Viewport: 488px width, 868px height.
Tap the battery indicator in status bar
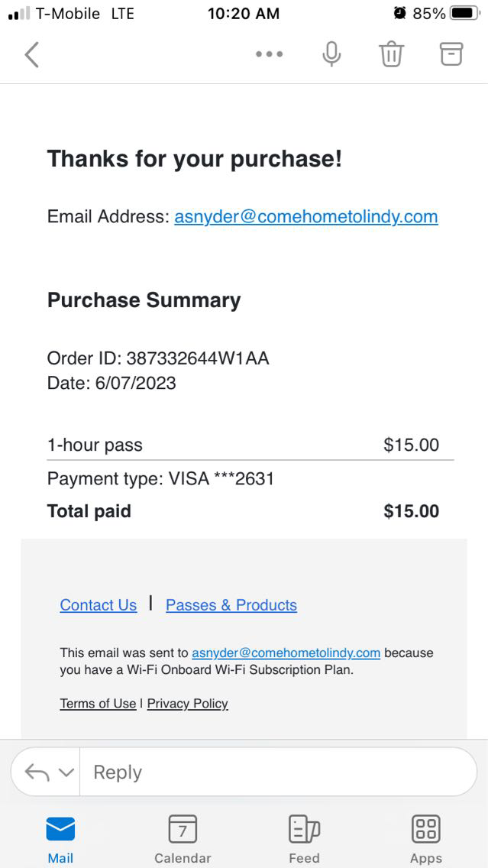coord(464,13)
